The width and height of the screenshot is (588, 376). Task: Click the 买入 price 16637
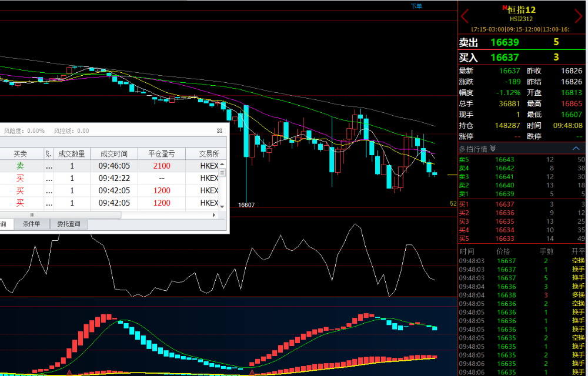505,58
